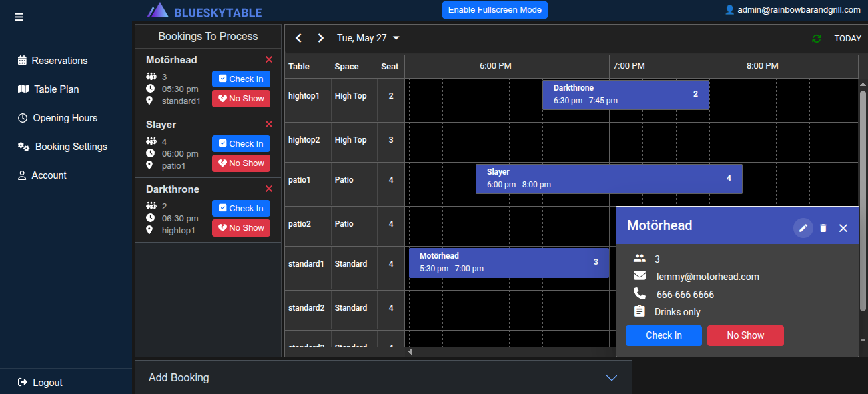Click the Booking Settings gears icon

(23, 147)
